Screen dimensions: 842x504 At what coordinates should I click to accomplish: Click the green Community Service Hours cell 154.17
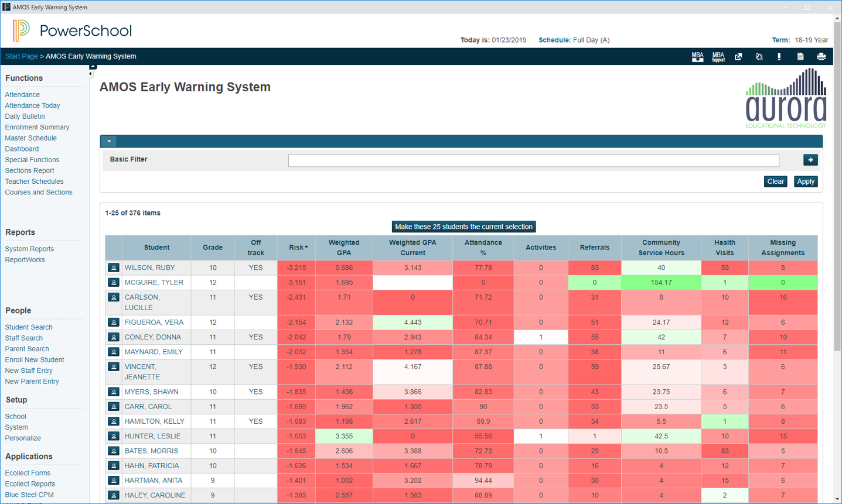point(661,282)
